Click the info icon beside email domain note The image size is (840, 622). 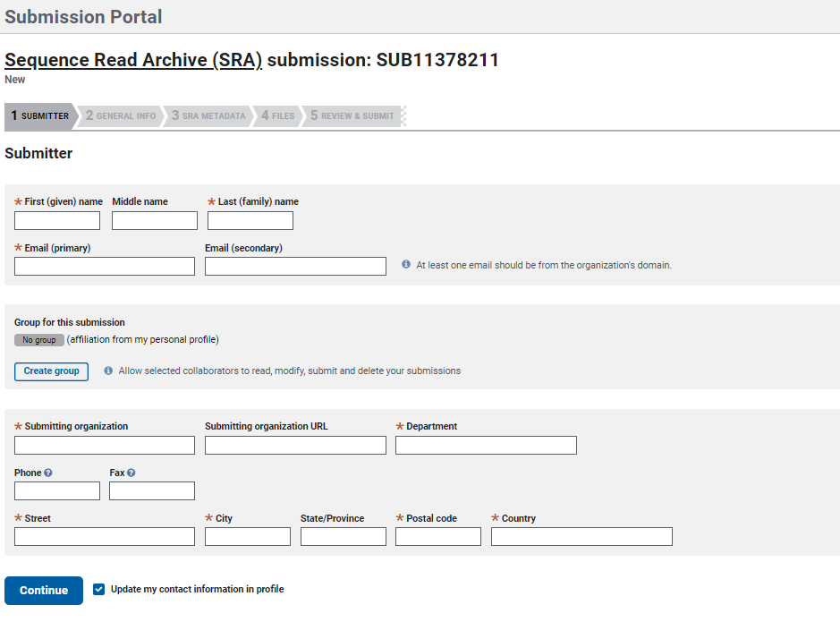pos(406,264)
